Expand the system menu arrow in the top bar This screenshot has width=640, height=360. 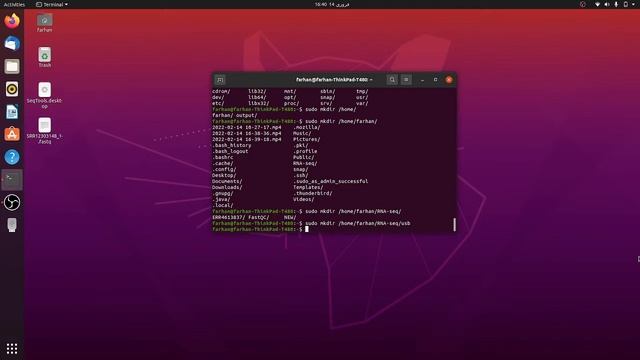[633, 4]
